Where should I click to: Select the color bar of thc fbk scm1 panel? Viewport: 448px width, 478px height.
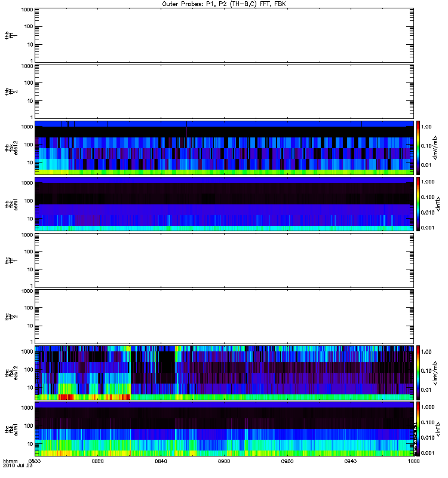coord(418,429)
